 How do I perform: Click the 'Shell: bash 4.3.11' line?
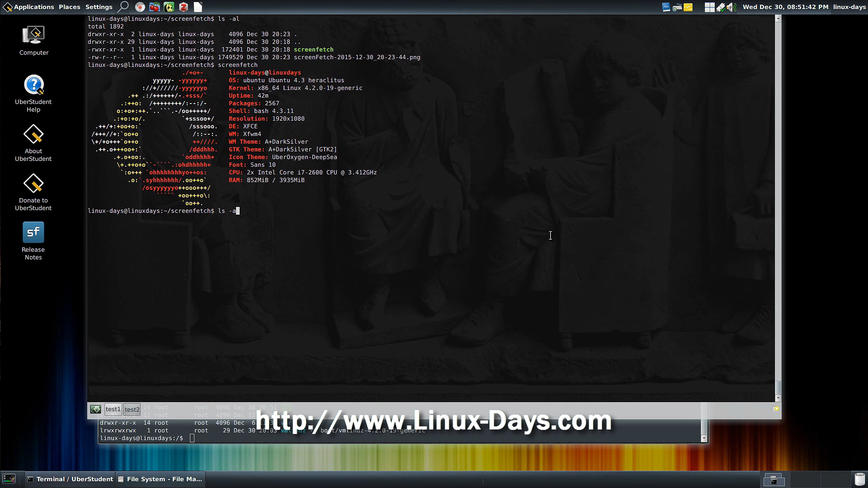coord(261,111)
